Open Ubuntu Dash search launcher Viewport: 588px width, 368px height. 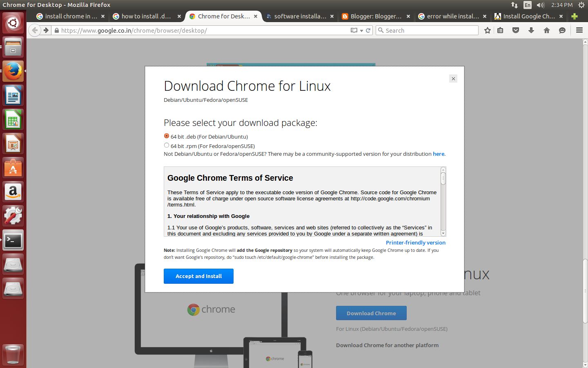point(13,22)
